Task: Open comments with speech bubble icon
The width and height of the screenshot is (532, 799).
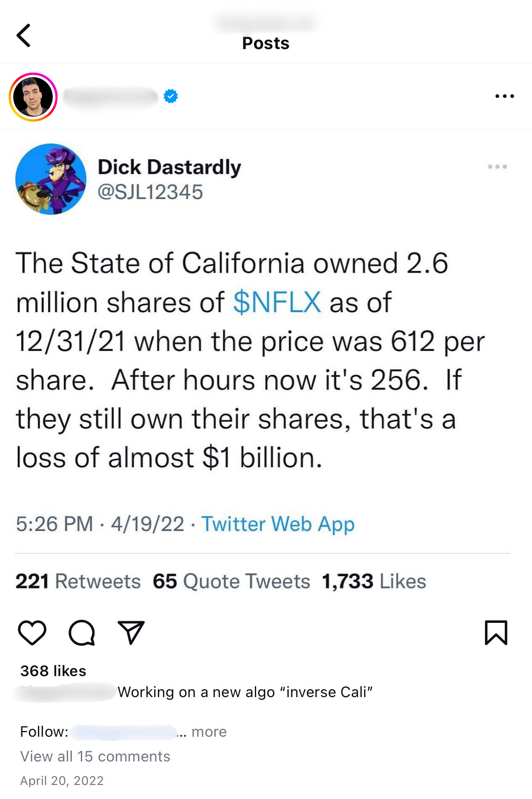Action: point(82,632)
